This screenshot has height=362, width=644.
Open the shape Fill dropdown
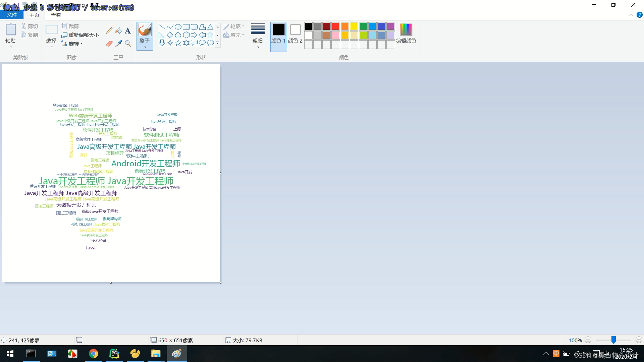tap(233, 35)
